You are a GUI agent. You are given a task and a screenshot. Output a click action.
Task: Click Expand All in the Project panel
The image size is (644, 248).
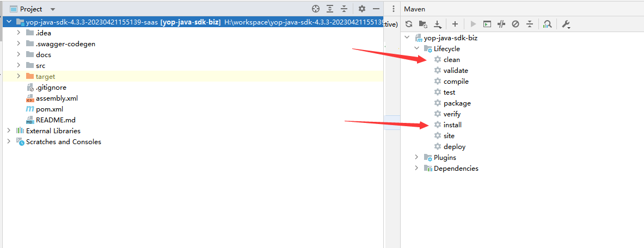330,9
